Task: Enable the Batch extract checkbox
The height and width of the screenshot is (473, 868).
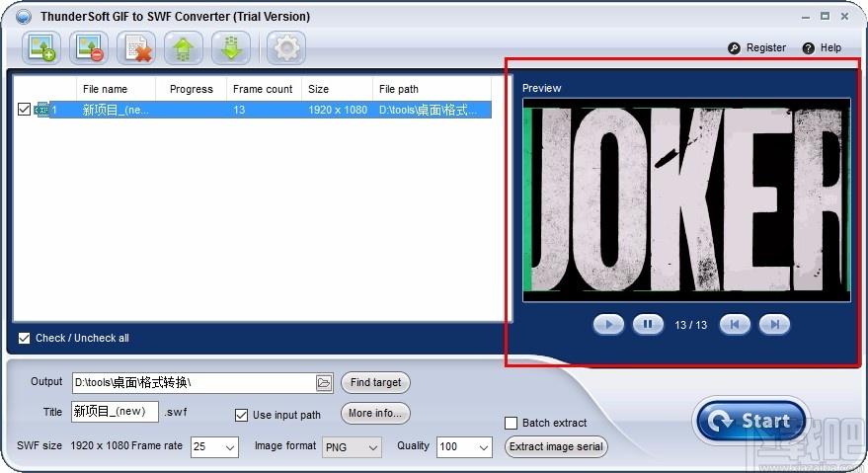Action: tap(511, 424)
